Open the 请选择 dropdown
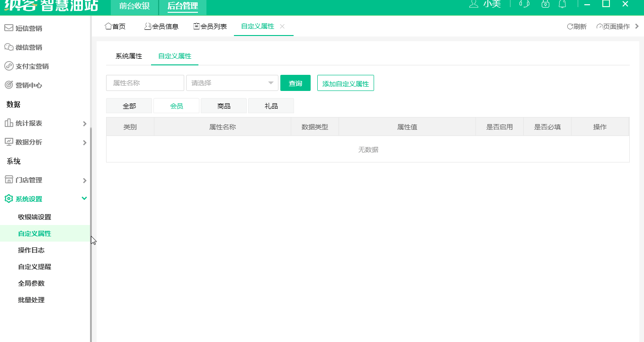 coord(232,82)
